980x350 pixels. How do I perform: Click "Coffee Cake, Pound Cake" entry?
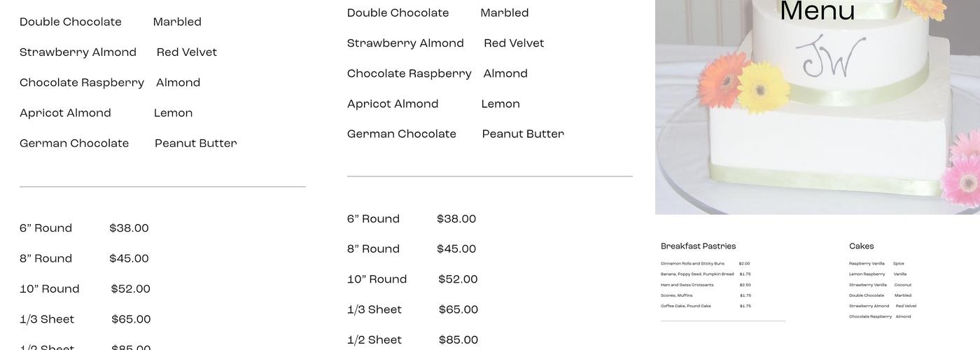point(685,306)
